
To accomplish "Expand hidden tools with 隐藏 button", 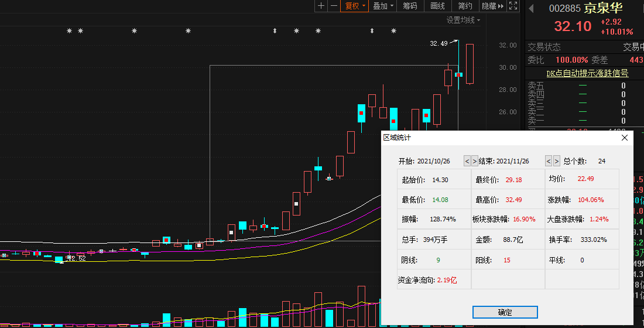I will click(x=492, y=6).
